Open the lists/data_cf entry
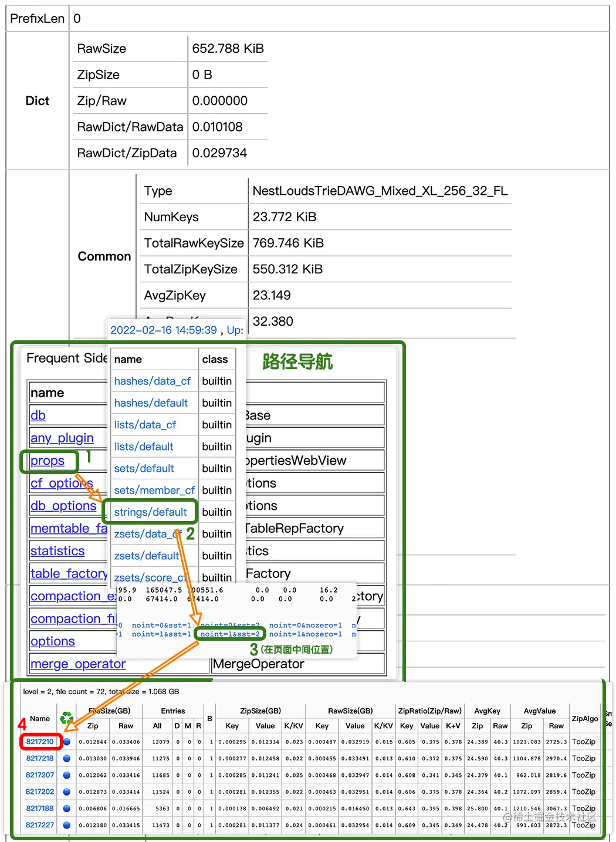 tap(145, 425)
